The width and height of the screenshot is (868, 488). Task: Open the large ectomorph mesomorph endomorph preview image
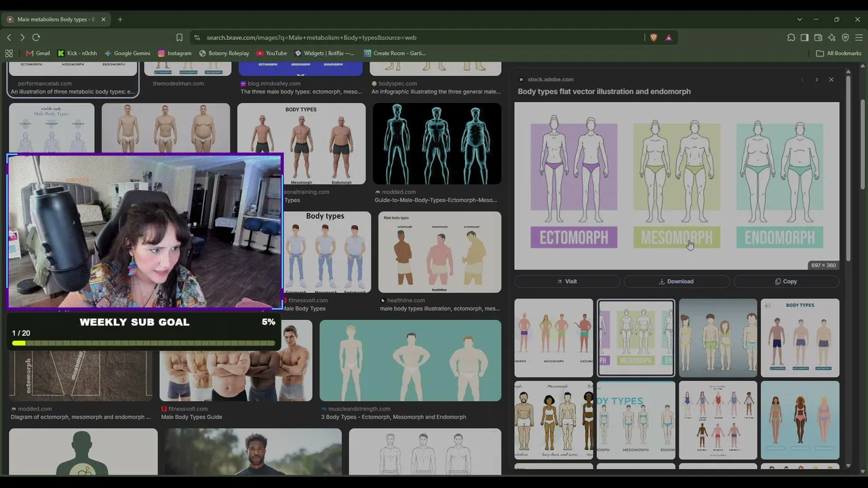tap(677, 186)
